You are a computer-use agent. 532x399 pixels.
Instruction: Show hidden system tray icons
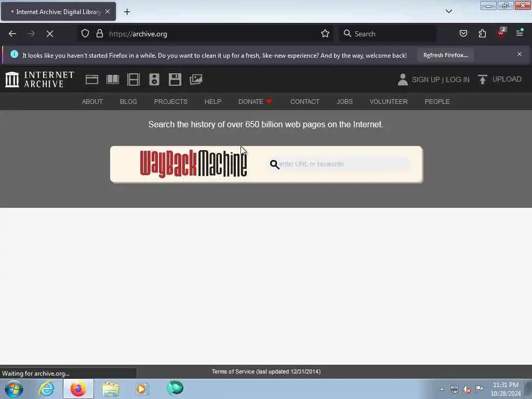pos(442,389)
